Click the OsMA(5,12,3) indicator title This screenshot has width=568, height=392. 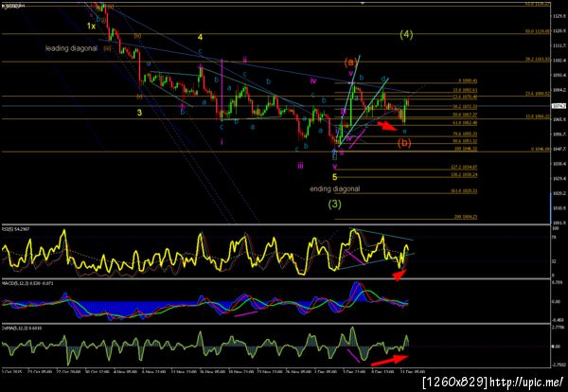pos(22,328)
